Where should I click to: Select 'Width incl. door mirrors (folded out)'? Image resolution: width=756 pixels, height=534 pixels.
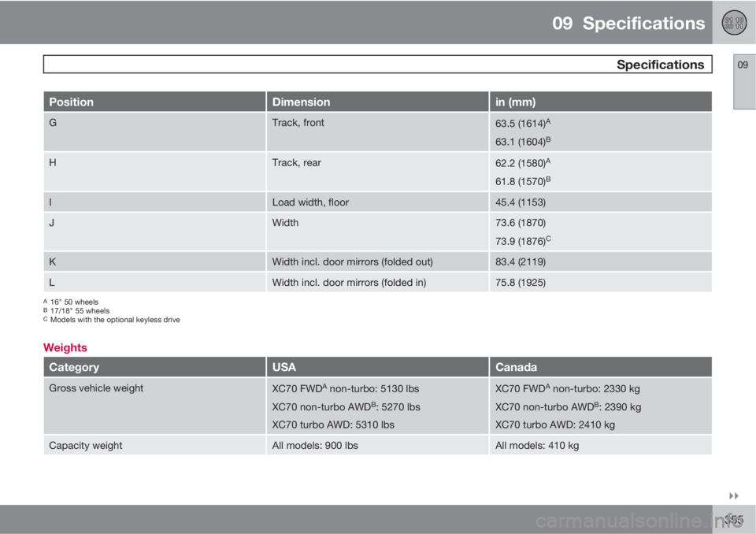coord(377,261)
